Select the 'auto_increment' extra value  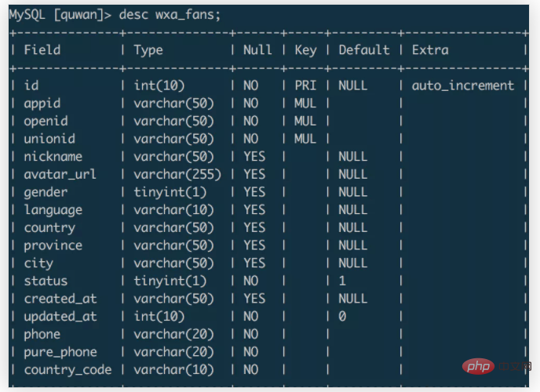click(x=463, y=85)
